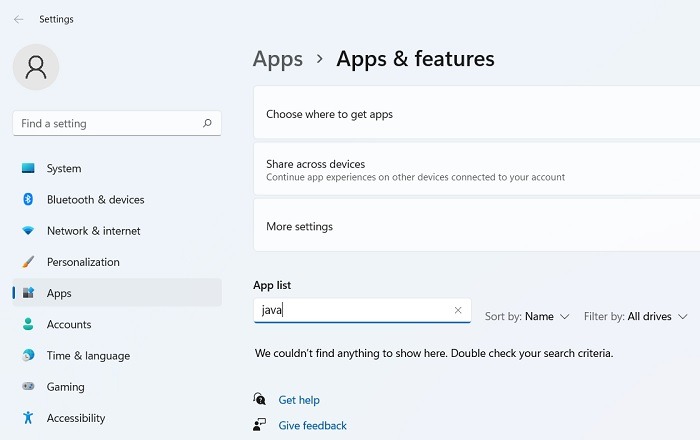
Task: Click the user profile avatar
Action: coord(36,66)
